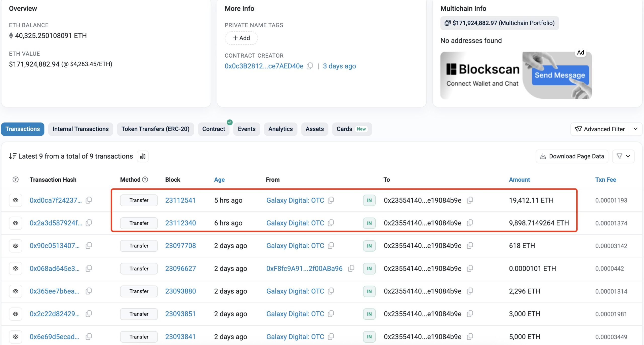Copy the Galaxy Digital: OTC address in first row
This screenshot has width=644, height=345.
pyautogui.click(x=331, y=200)
